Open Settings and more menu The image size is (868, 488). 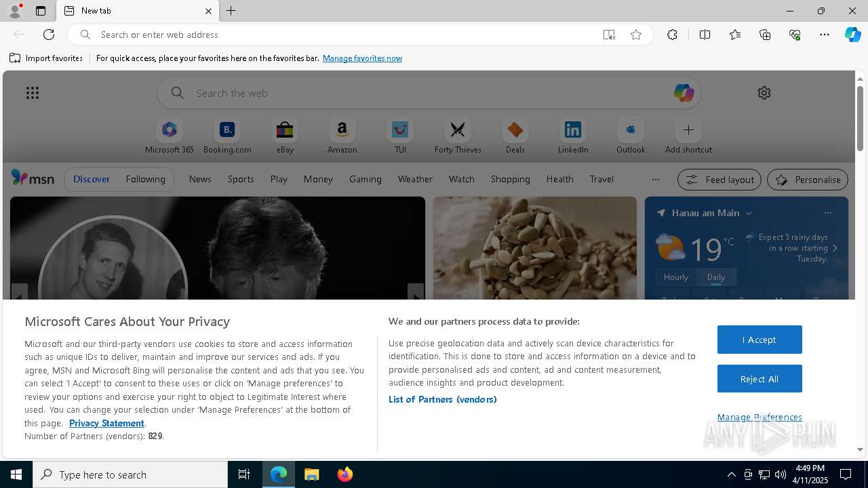click(x=825, y=35)
